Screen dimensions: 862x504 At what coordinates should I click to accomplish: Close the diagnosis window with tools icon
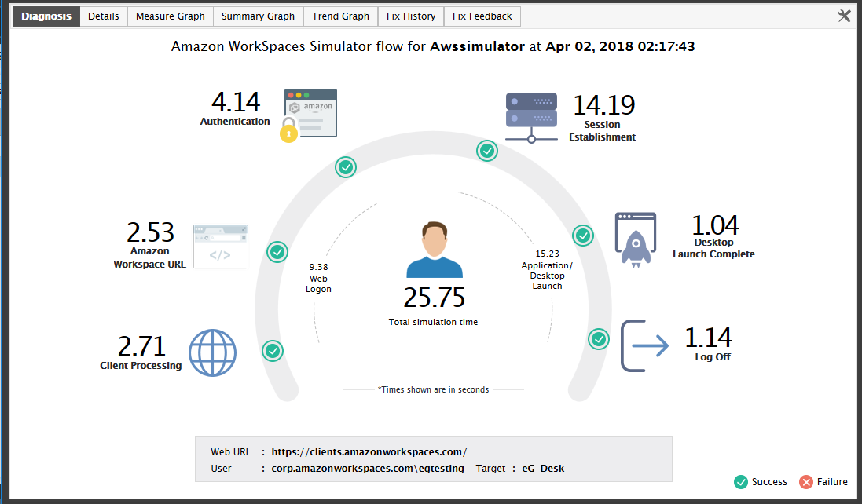(x=845, y=16)
